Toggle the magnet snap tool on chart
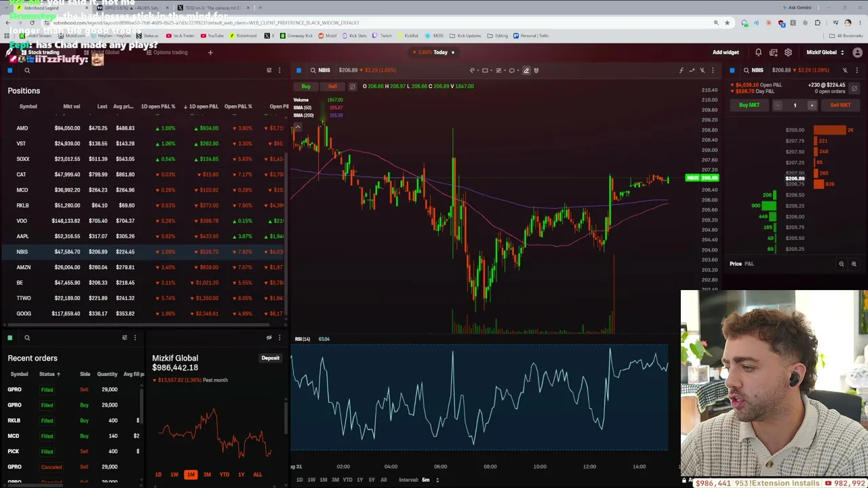Viewport: 868px width, 488px height. click(x=536, y=70)
